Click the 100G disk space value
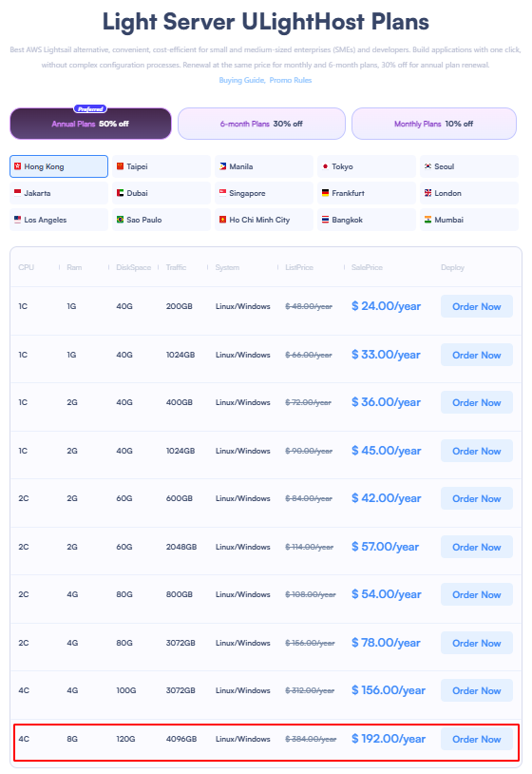 click(x=126, y=690)
